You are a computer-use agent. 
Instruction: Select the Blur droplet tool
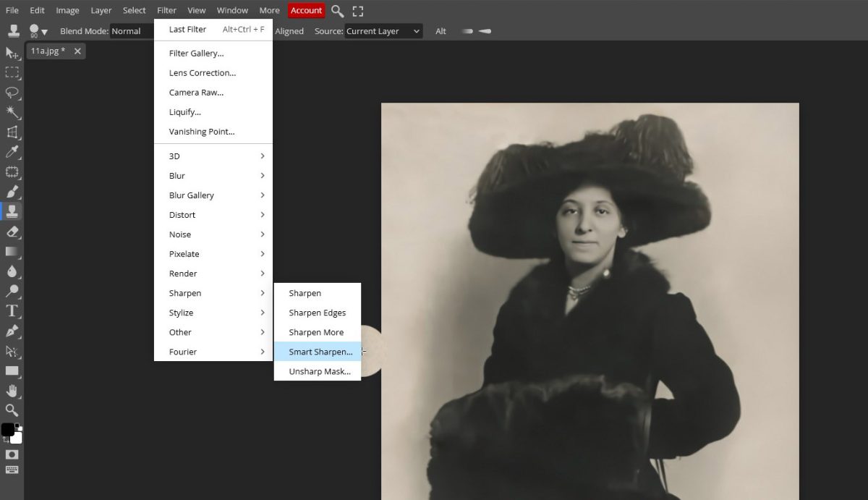12,271
